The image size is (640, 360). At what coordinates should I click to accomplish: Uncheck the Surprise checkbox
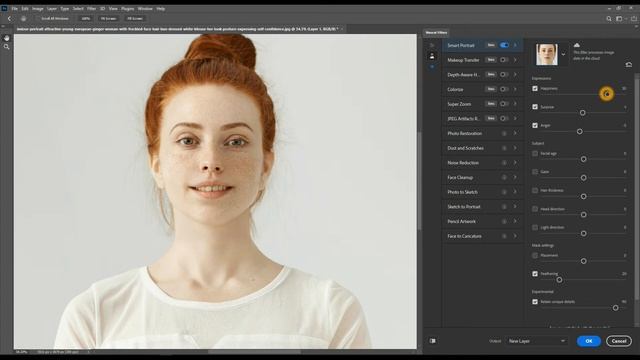(x=535, y=107)
